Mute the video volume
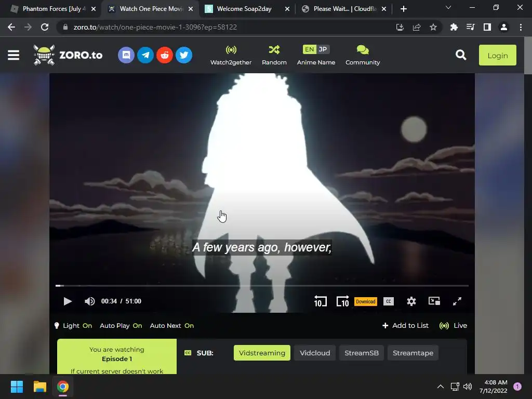Screen dimensions: 532x399 (x=89, y=301)
